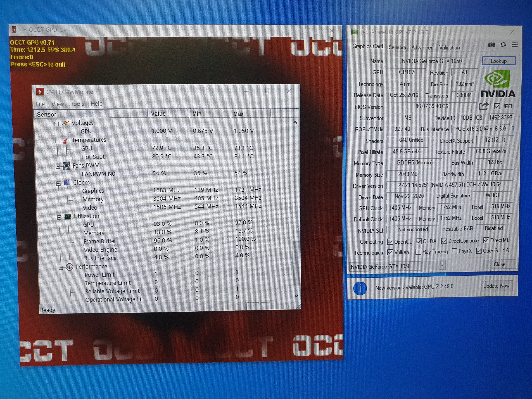Collapse the Utilization tree node
The width and height of the screenshot is (532, 399).
pyautogui.click(x=59, y=217)
